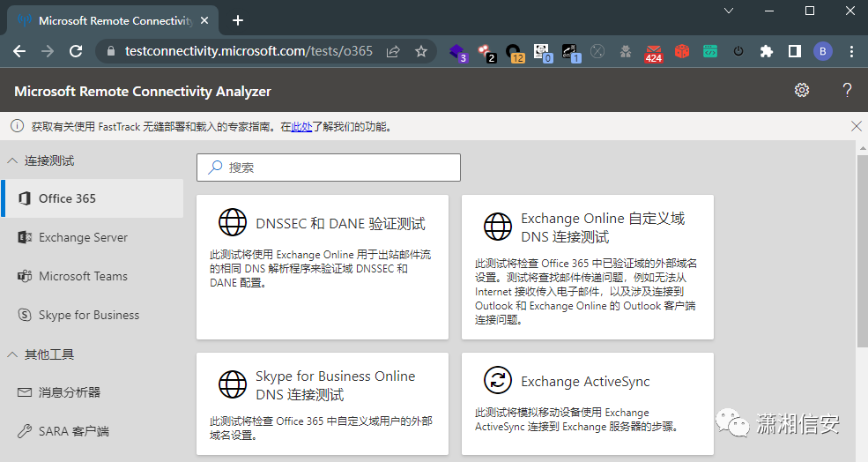The height and width of the screenshot is (462, 868).
Task: Open the settings gear icon in the header
Action: 802,90
